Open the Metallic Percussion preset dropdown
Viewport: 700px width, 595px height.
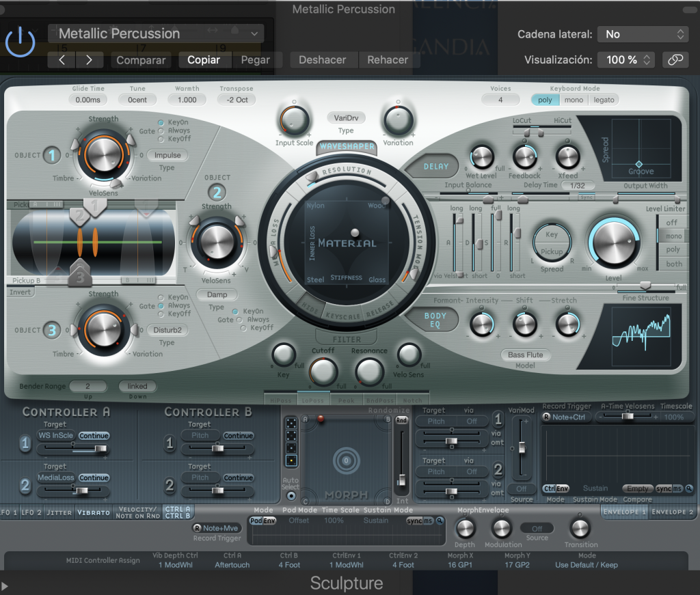(x=156, y=33)
